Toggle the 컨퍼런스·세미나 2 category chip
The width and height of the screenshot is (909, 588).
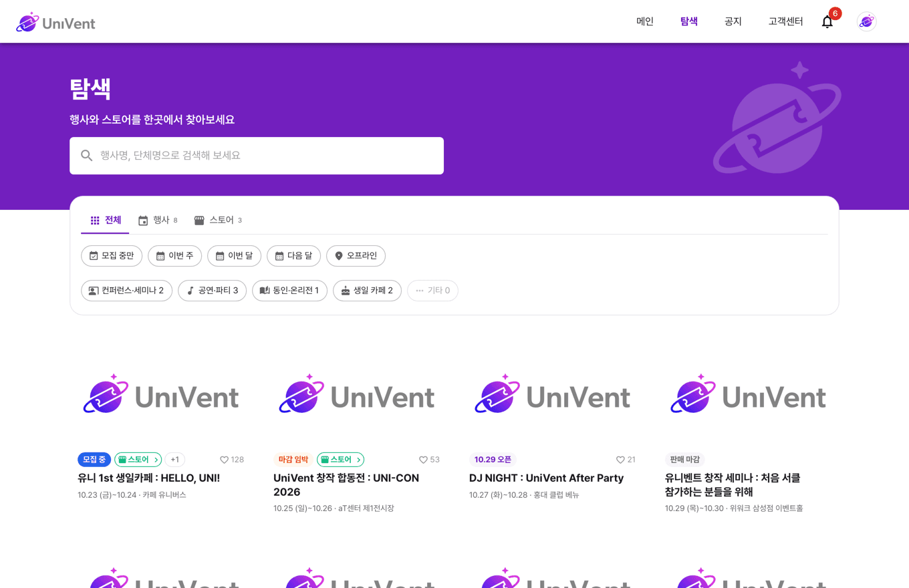pos(126,291)
